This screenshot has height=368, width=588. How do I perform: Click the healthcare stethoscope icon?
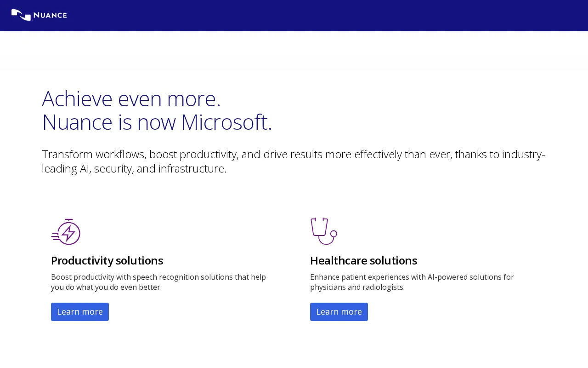324,231
